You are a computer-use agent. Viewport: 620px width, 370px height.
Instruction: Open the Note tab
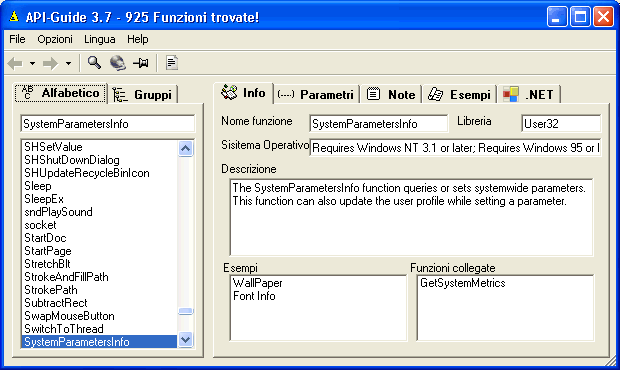point(391,95)
